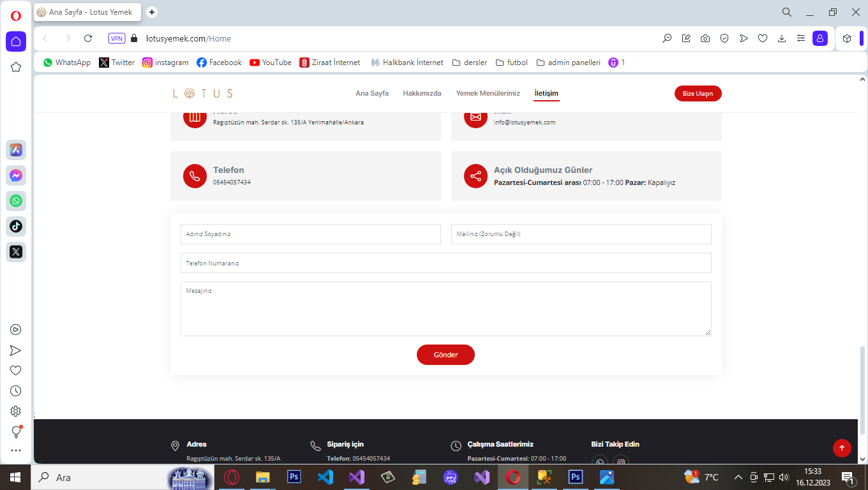Open Messenger in the Opera sidebar
Image resolution: width=868 pixels, height=490 pixels.
click(16, 175)
